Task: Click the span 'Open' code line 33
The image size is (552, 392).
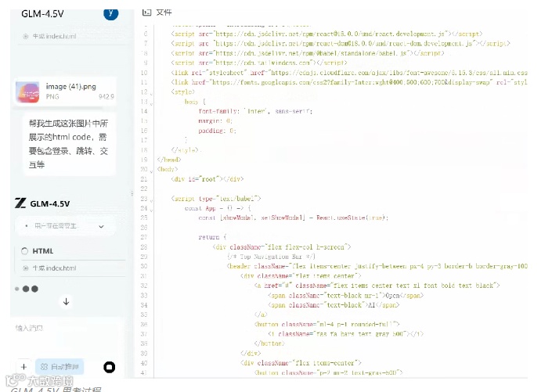Action: click(x=345, y=296)
